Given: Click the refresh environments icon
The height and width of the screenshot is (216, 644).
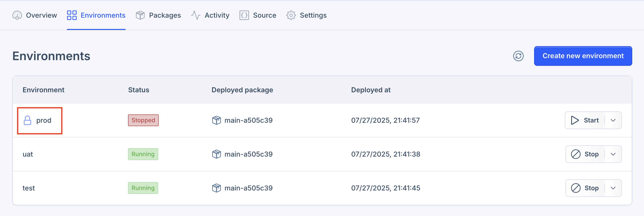Looking at the screenshot, I should pos(518,56).
